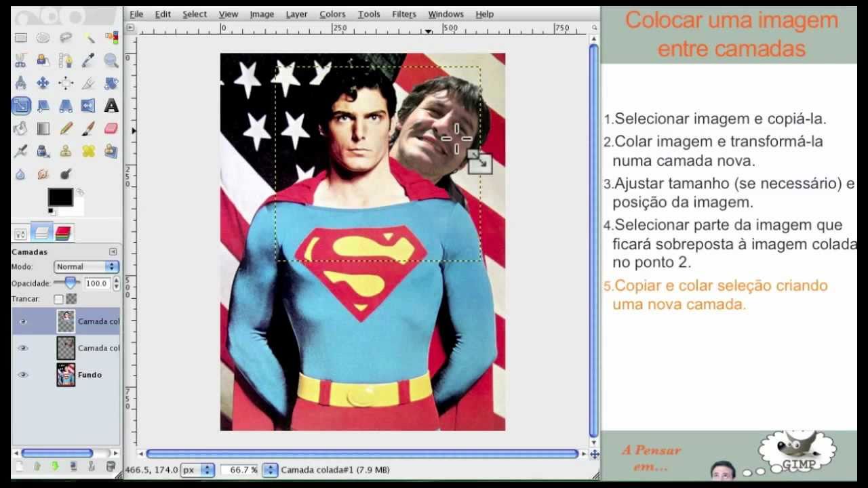Screen dimensions: 868x488
Task: Select the Perspective tool
Action: point(66,105)
